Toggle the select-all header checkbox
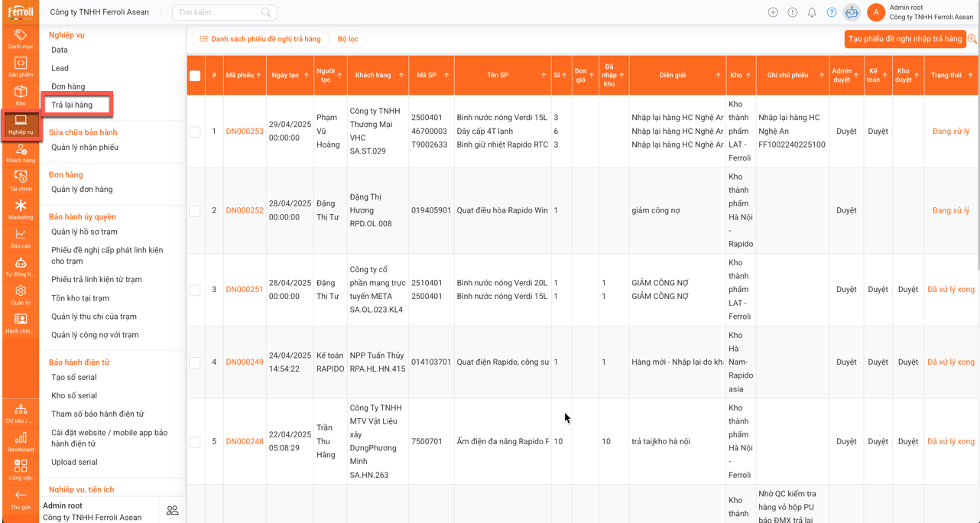980x523 pixels. (x=195, y=76)
